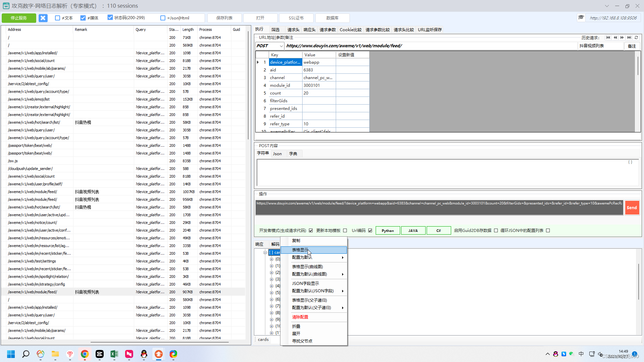
Task: Click the refresh history request icon
Action: (x=636, y=38)
